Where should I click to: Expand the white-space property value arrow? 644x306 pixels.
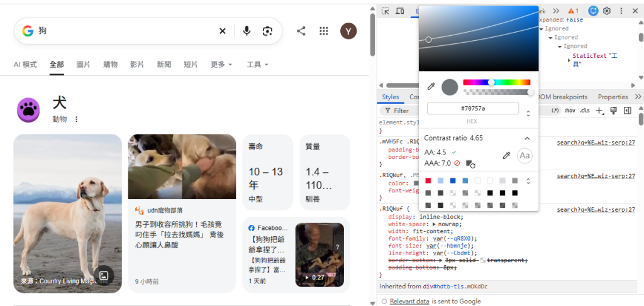coord(434,224)
